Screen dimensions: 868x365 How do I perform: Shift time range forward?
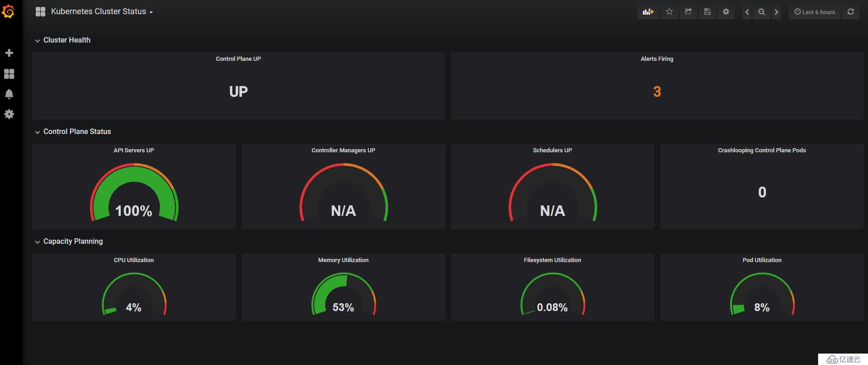point(776,12)
